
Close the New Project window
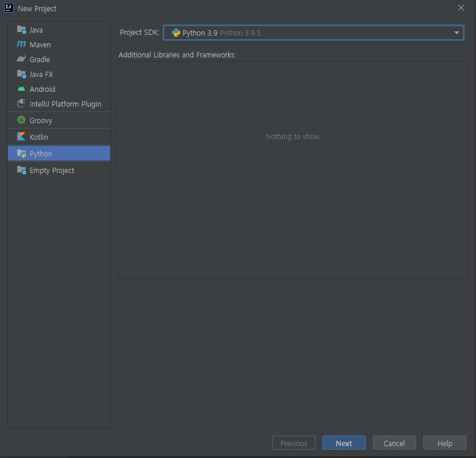(x=461, y=8)
